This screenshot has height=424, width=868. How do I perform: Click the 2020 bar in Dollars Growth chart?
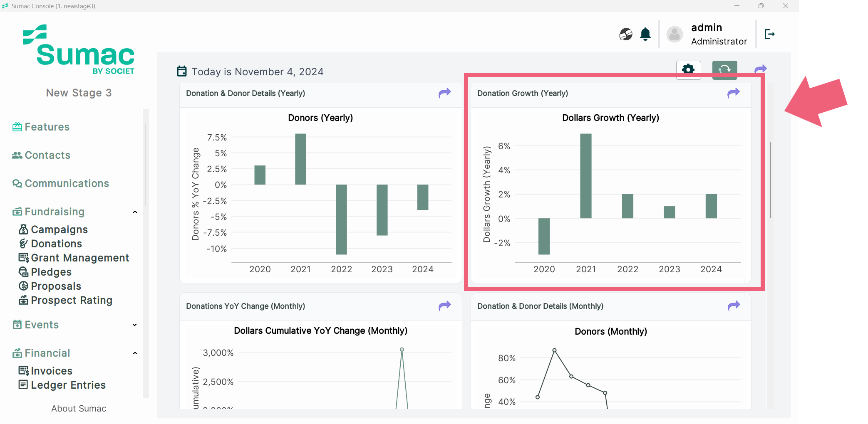click(544, 236)
